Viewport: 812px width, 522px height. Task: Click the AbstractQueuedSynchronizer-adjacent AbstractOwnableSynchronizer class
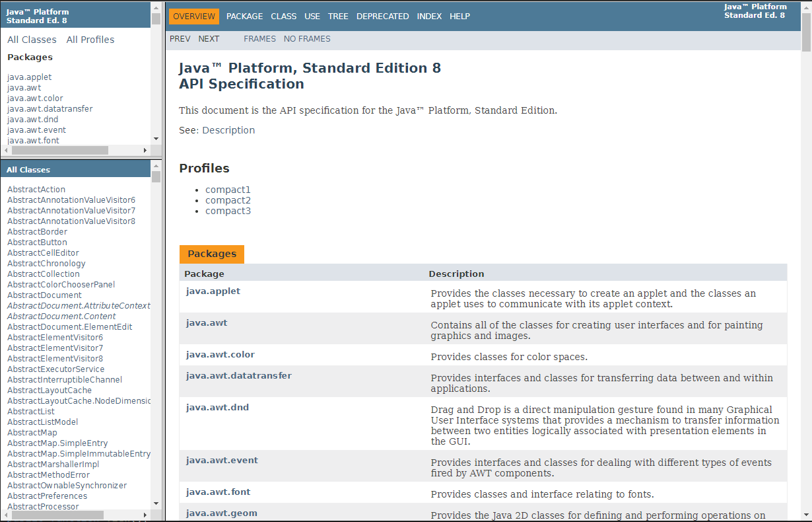(x=67, y=486)
